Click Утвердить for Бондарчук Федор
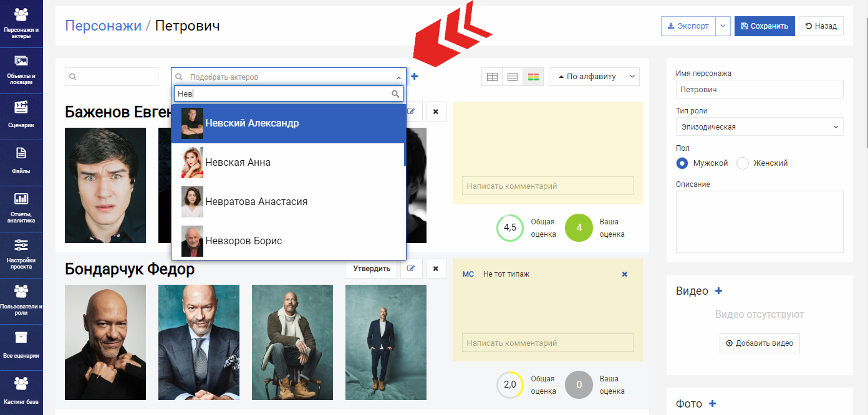The image size is (868, 415). (x=371, y=269)
